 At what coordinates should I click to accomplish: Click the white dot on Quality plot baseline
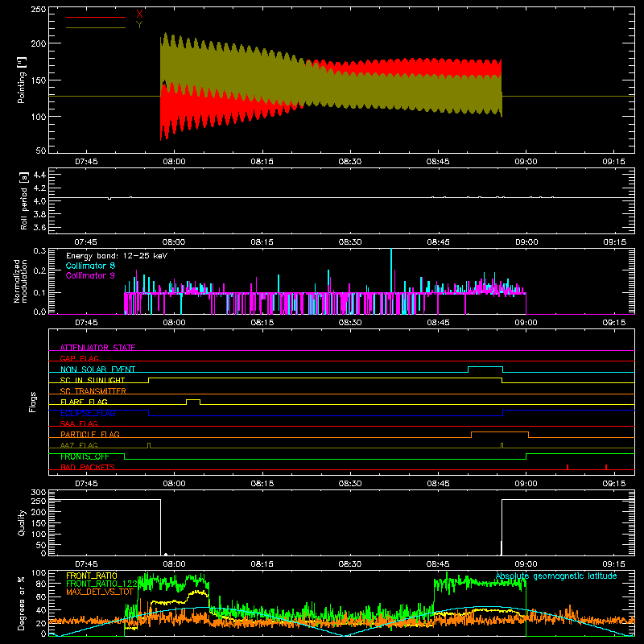(166, 555)
